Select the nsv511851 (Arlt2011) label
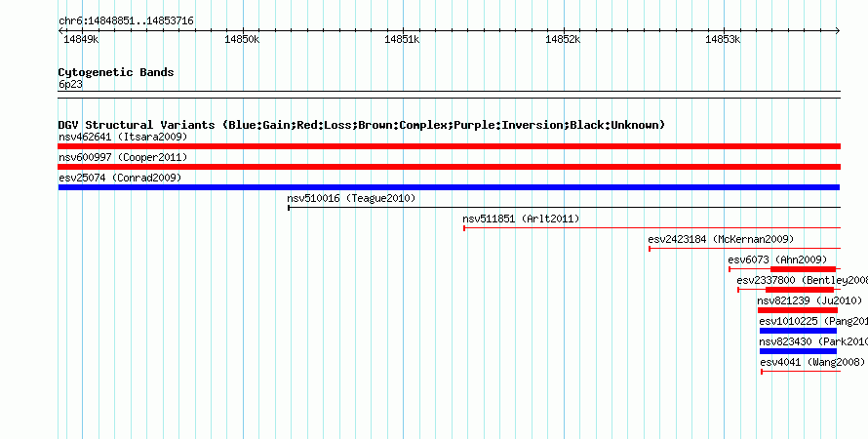The width and height of the screenshot is (868, 439). (521, 219)
